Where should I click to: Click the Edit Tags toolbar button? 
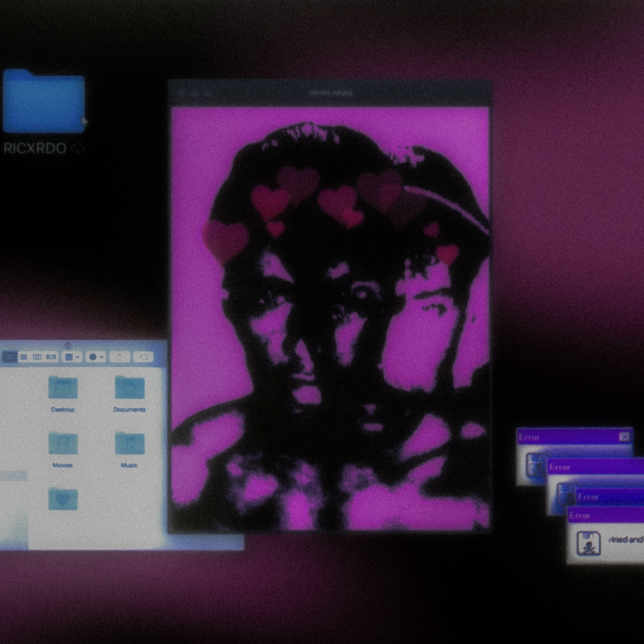point(143,357)
